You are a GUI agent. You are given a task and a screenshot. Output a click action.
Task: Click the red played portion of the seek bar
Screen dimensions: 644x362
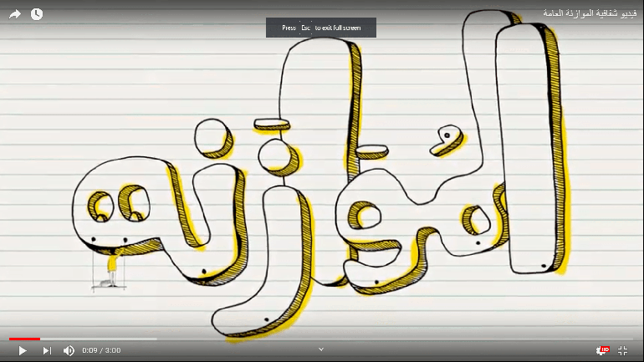pyautogui.click(x=23, y=339)
